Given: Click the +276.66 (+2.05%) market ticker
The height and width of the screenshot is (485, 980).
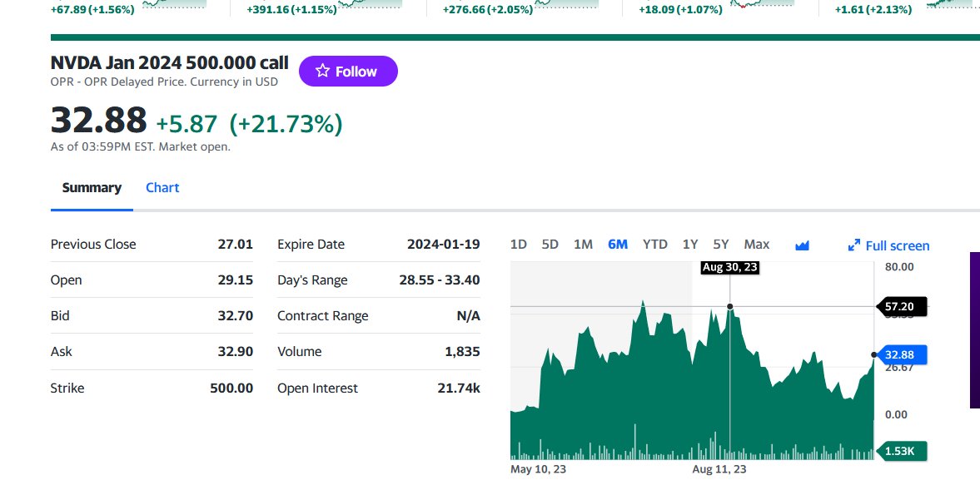Looking at the screenshot, I should (487, 9).
